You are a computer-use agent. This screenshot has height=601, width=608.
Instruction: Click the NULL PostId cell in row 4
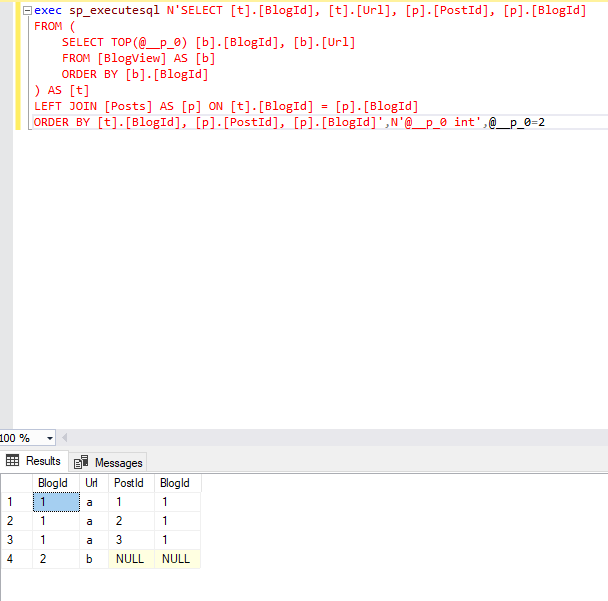(x=131, y=559)
